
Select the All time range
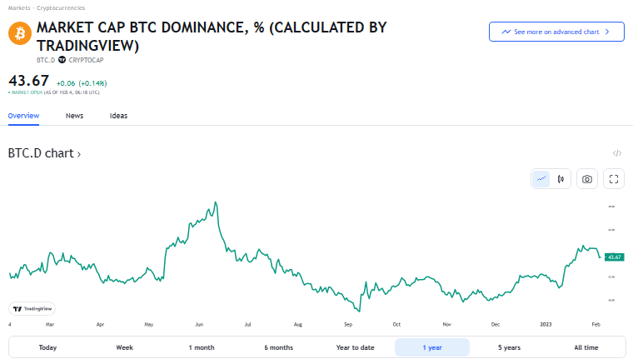(x=586, y=347)
